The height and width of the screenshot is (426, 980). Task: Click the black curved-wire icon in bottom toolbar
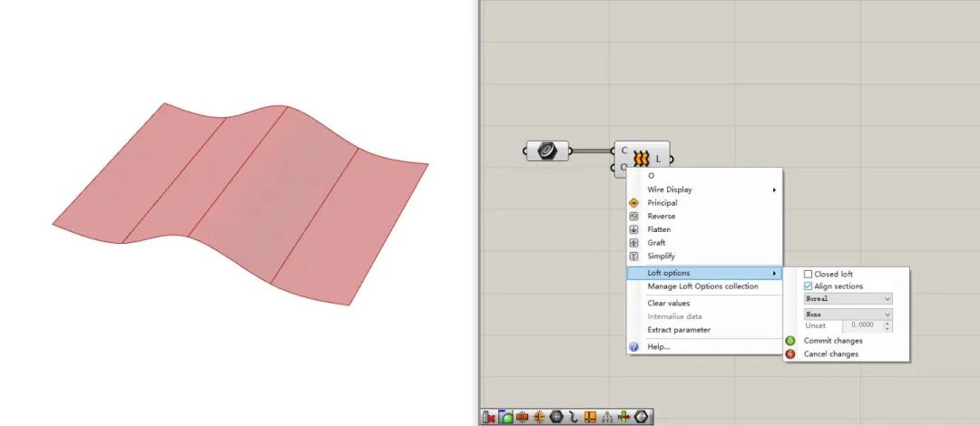(x=573, y=417)
